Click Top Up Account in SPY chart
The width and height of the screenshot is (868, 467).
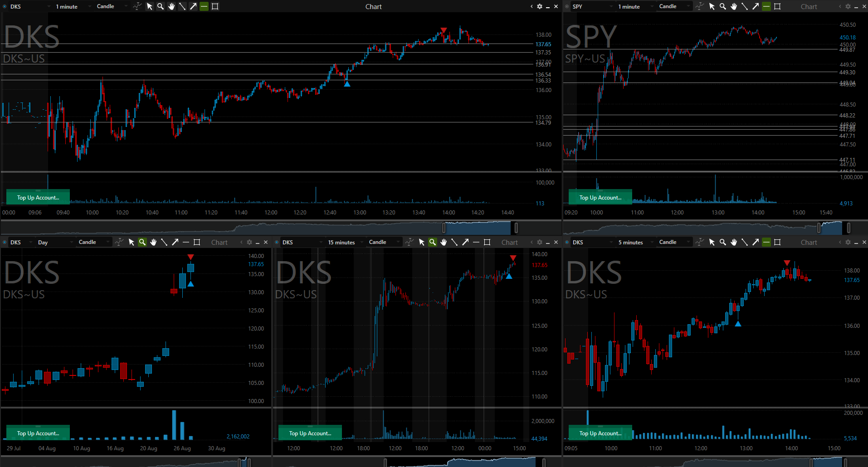pyautogui.click(x=600, y=197)
